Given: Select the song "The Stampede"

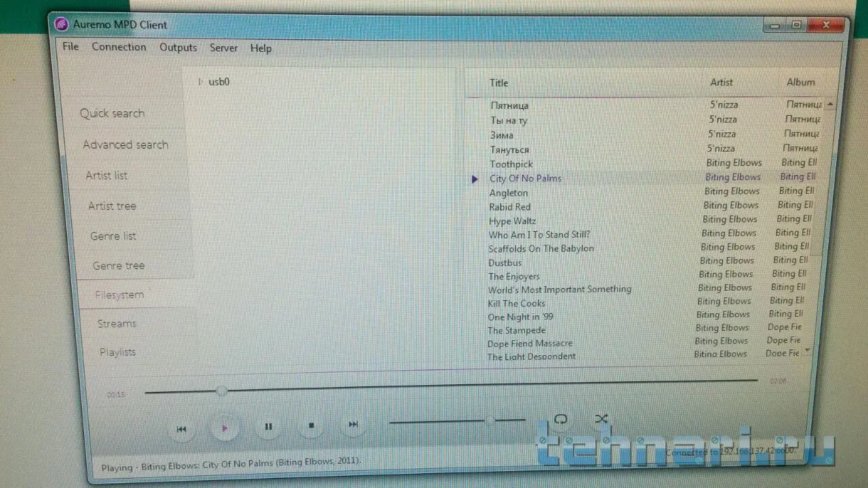Looking at the screenshot, I should [517, 331].
